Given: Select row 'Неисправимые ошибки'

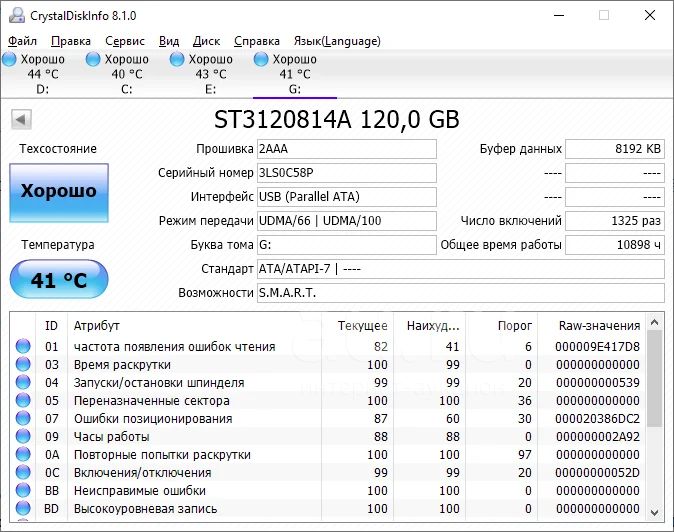Looking at the screenshot, I should click(x=328, y=491).
